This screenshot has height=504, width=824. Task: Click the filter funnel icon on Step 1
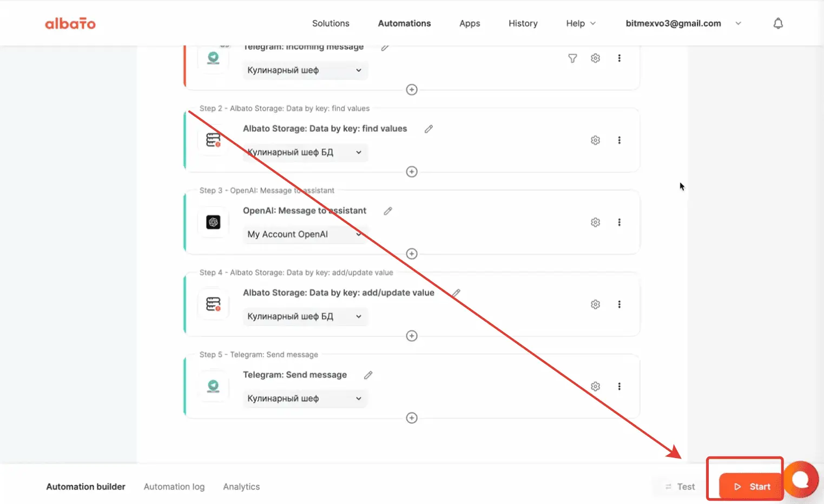point(572,58)
